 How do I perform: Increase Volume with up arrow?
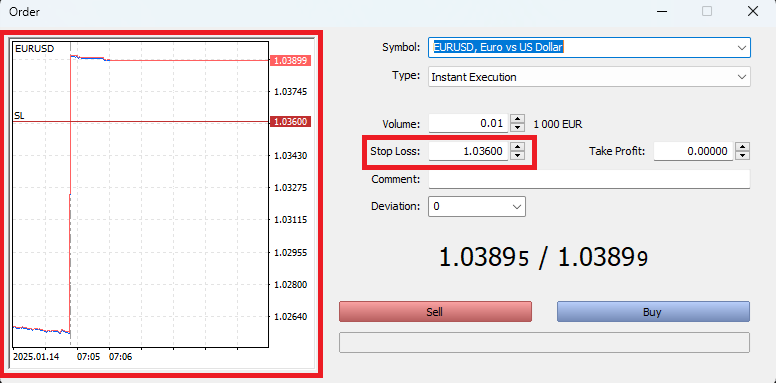coord(517,119)
